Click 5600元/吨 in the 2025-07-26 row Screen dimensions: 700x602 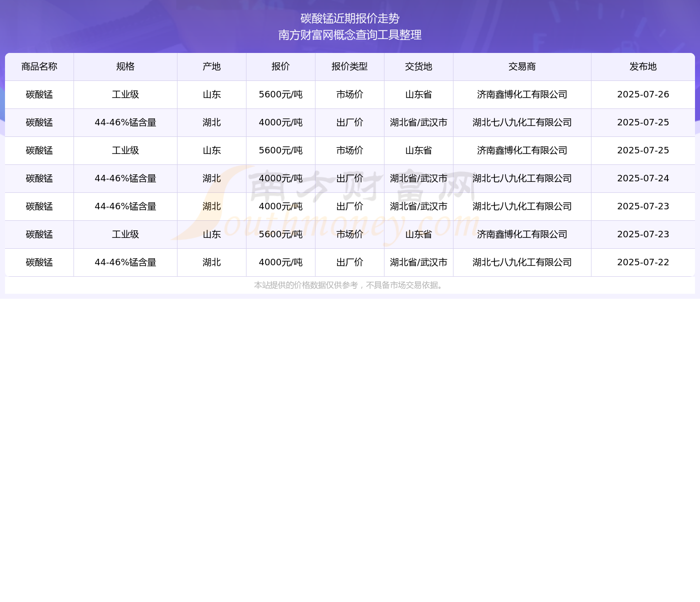281,94
